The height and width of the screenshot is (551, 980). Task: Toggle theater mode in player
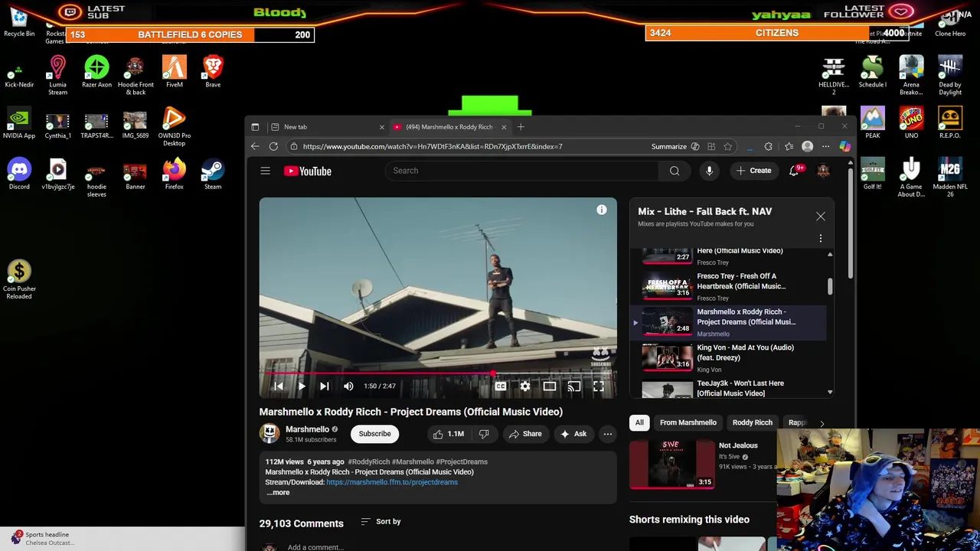pyautogui.click(x=549, y=386)
